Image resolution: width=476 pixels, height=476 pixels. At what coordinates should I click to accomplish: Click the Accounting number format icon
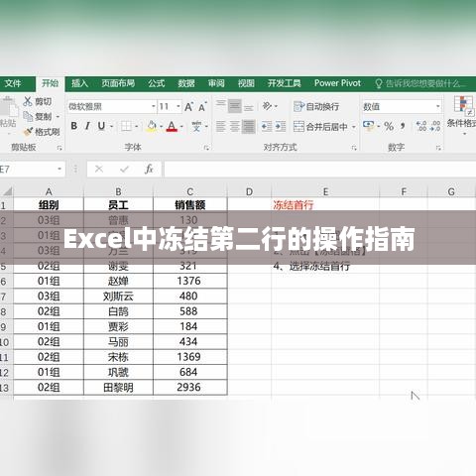coord(368,126)
